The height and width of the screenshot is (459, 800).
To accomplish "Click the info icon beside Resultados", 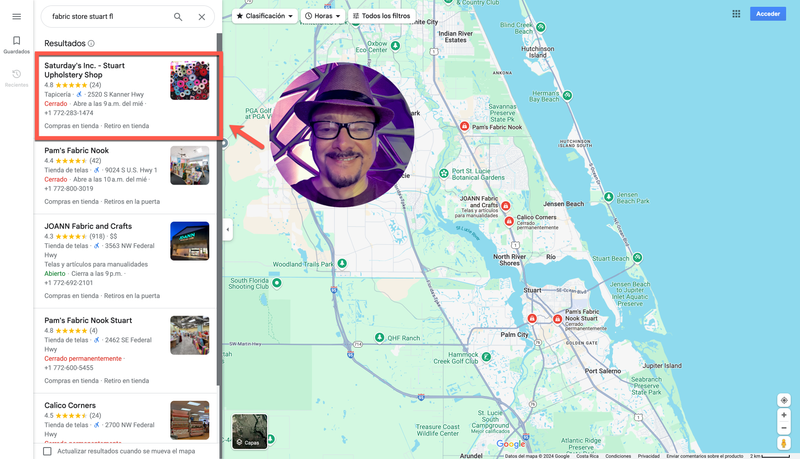I will pos(91,44).
